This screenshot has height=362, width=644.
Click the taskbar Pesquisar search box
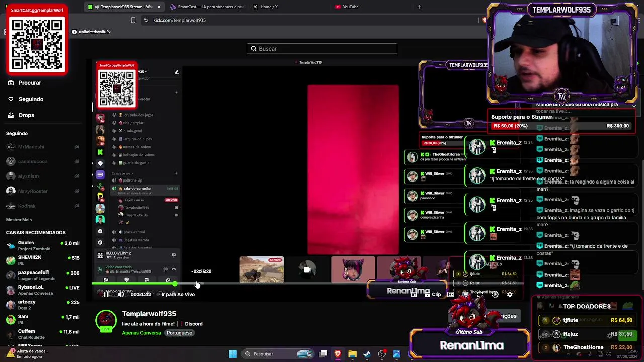278,354
